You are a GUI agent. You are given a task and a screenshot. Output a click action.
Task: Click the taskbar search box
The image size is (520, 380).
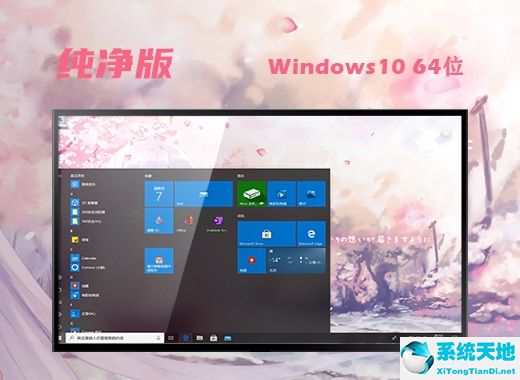click(x=115, y=338)
